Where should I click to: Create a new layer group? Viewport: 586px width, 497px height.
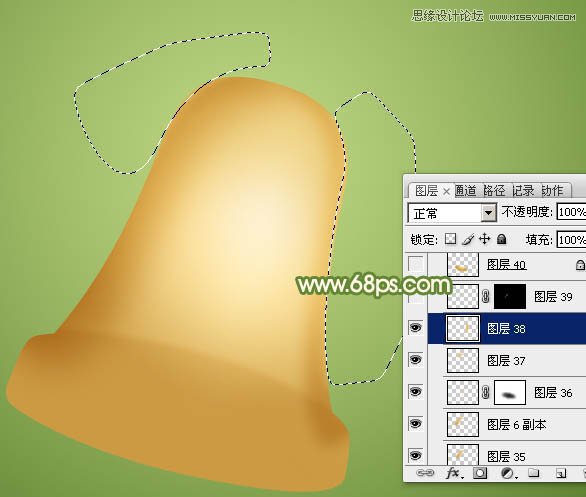534,473
